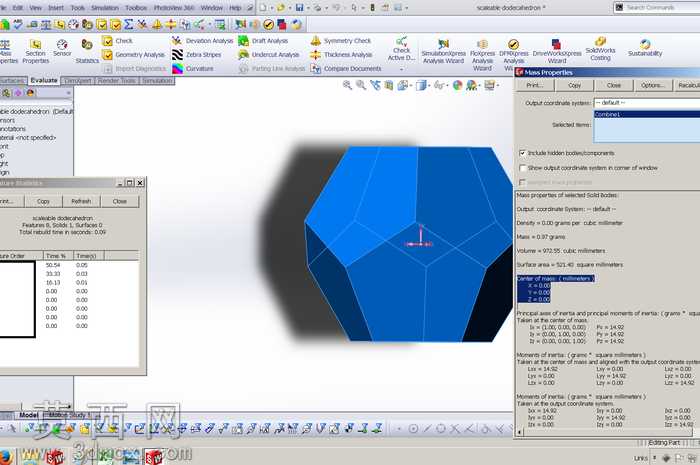Switch to the DimXpert tab
The width and height of the screenshot is (700, 465).
(x=78, y=80)
